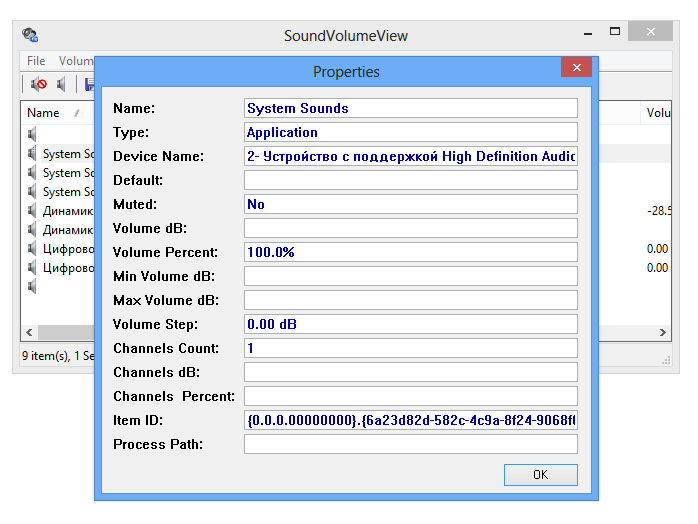Click the partially visible Volu column header

point(658,113)
